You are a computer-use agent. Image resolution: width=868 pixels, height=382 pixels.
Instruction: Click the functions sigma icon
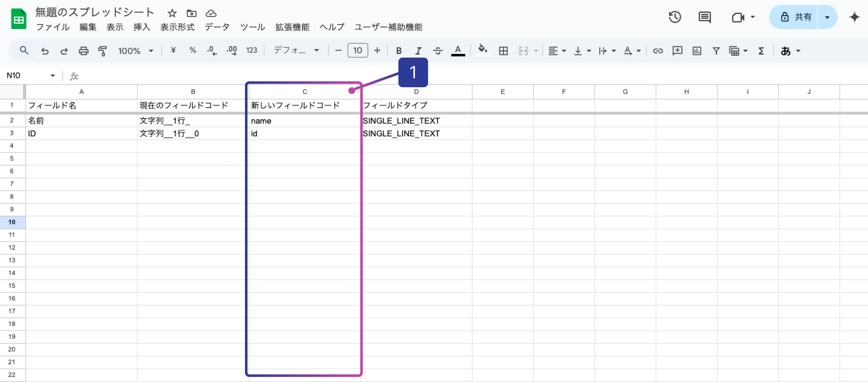[x=761, y=51]
